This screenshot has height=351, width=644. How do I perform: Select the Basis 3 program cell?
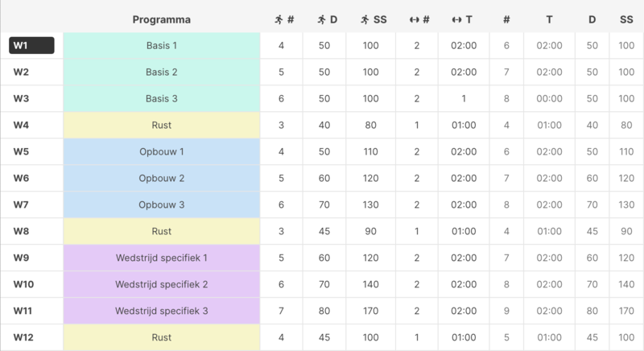tap(161, 99)
